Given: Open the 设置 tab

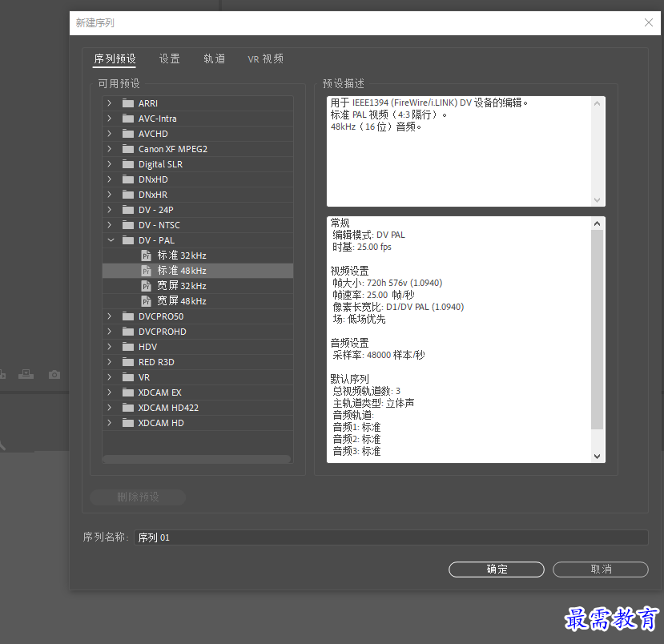Looking at the screenshot, I should pyautogui.click(x=169, y=58).
